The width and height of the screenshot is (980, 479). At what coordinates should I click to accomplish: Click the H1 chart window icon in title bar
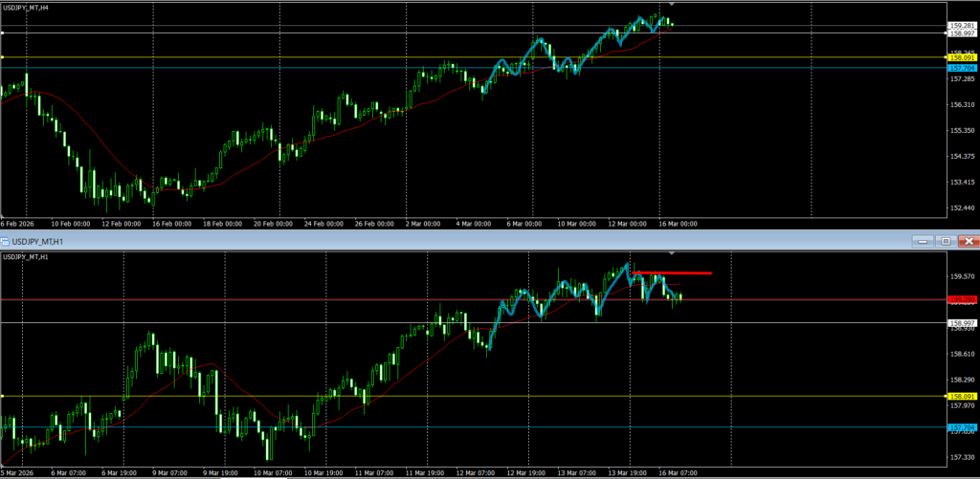pyautogui.click(x=6, y=241)
